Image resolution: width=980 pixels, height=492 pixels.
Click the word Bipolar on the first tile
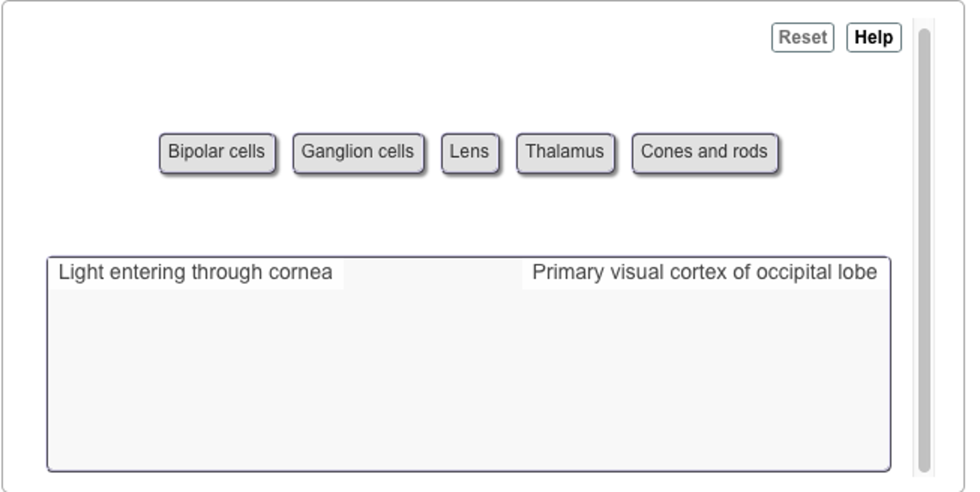[x=196, y=152]
